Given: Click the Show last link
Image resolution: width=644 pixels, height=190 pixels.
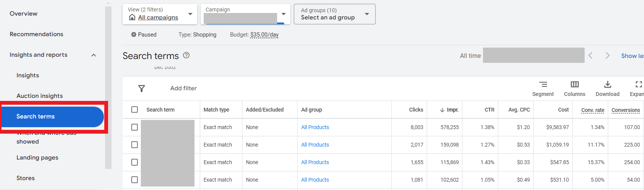Looking at the screenshot, I should pyautogui.click(x=632, y=56).
